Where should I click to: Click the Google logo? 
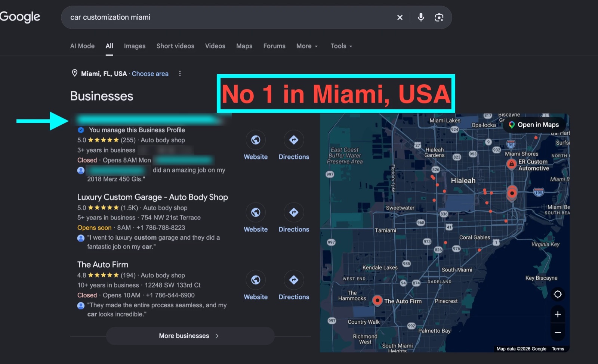20,17
